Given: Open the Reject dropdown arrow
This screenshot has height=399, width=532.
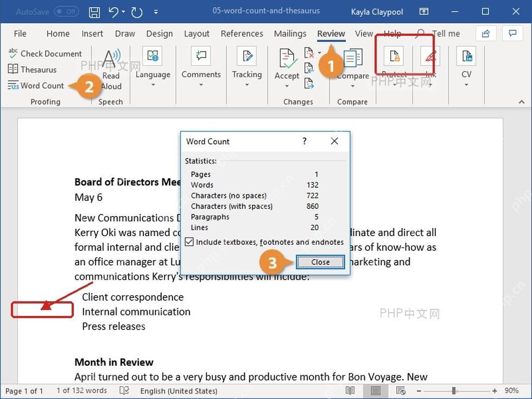Looking at the screenshot, I should 320,53.
